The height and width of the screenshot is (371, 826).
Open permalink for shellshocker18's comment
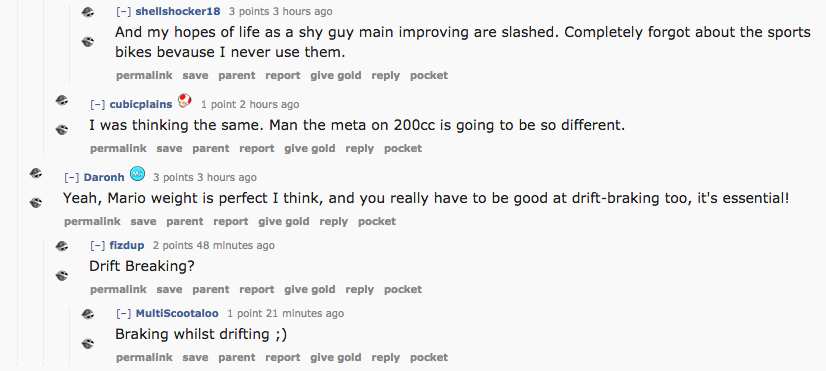tap(144, 75)
